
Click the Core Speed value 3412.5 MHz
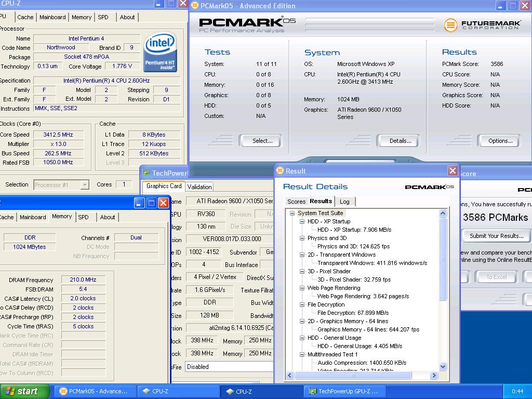(58, 135)
